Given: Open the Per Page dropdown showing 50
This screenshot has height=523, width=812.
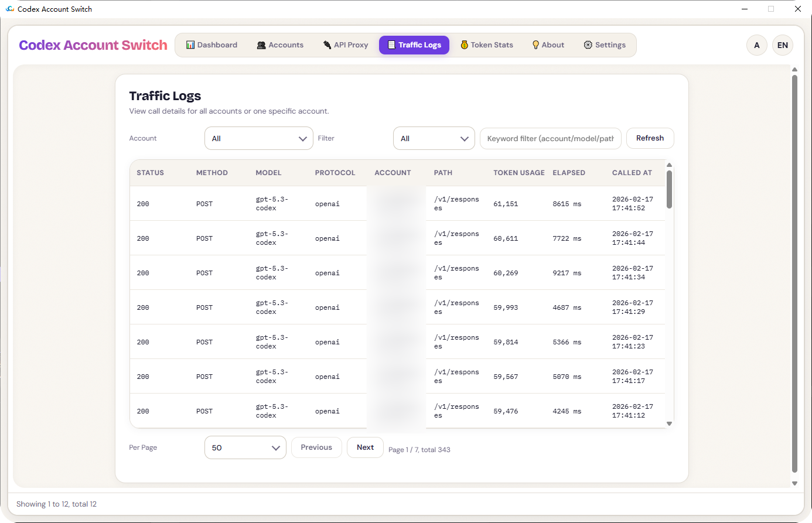Looking at the screenshot, I should tap(245, 447).
